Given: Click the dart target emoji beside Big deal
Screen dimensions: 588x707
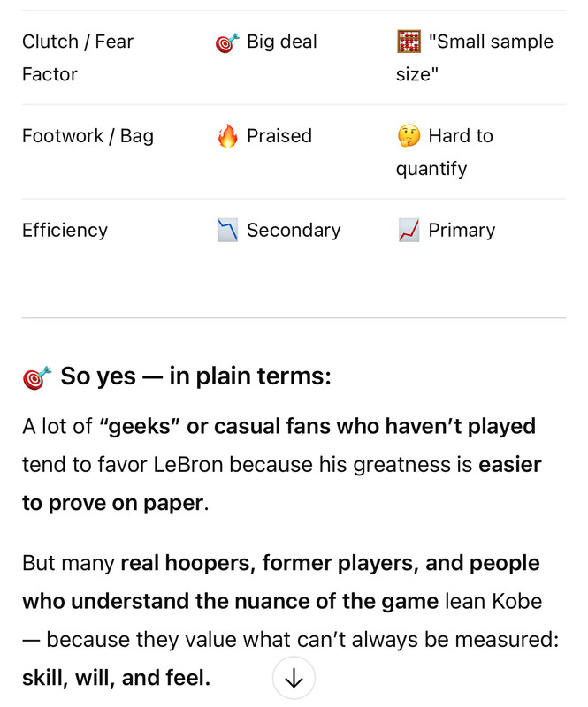Looking at the screenshot, I should [x=227, y=42].
